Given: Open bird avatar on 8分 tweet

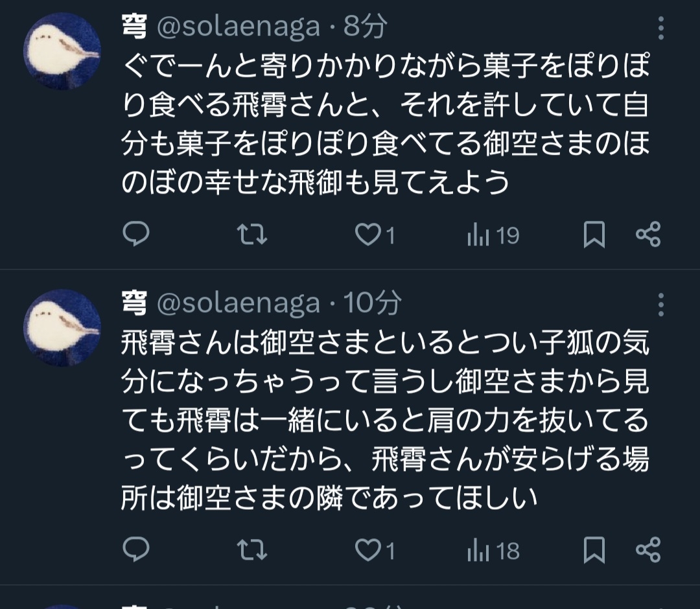Looking at the screenshot, I should [62, 51].
